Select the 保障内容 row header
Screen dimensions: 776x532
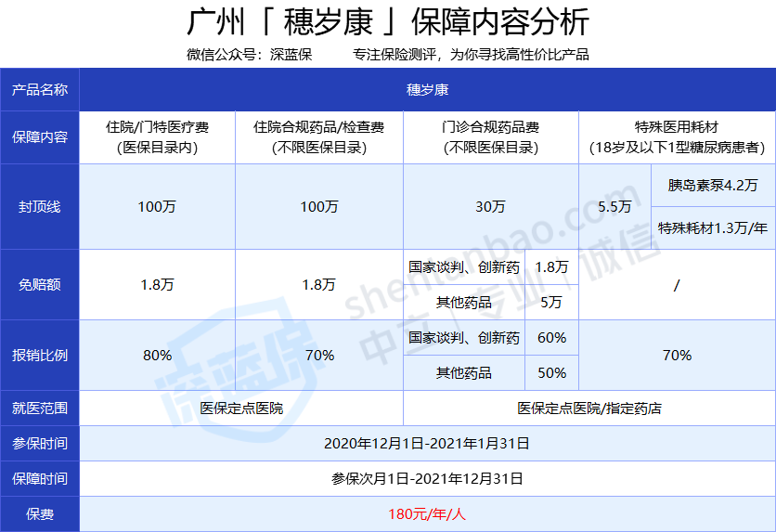tap(40, 137)
